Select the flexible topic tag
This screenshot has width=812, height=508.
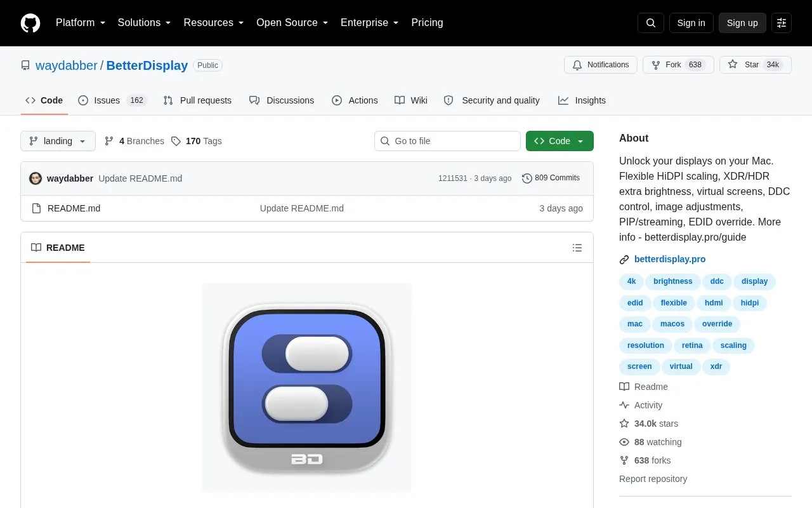[674, 303]
